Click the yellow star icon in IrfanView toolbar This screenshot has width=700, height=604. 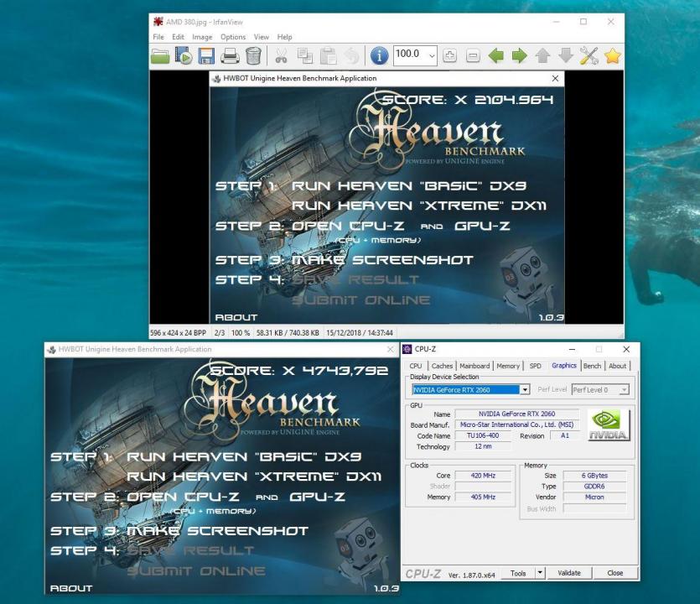point(612,56)
